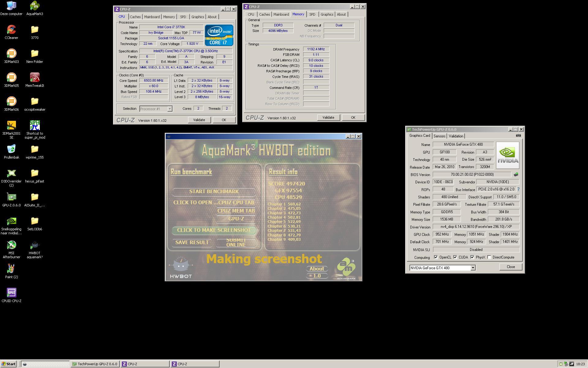Open Windows Start button
Viewport: 588px width, 368px height.
point(8,364)
